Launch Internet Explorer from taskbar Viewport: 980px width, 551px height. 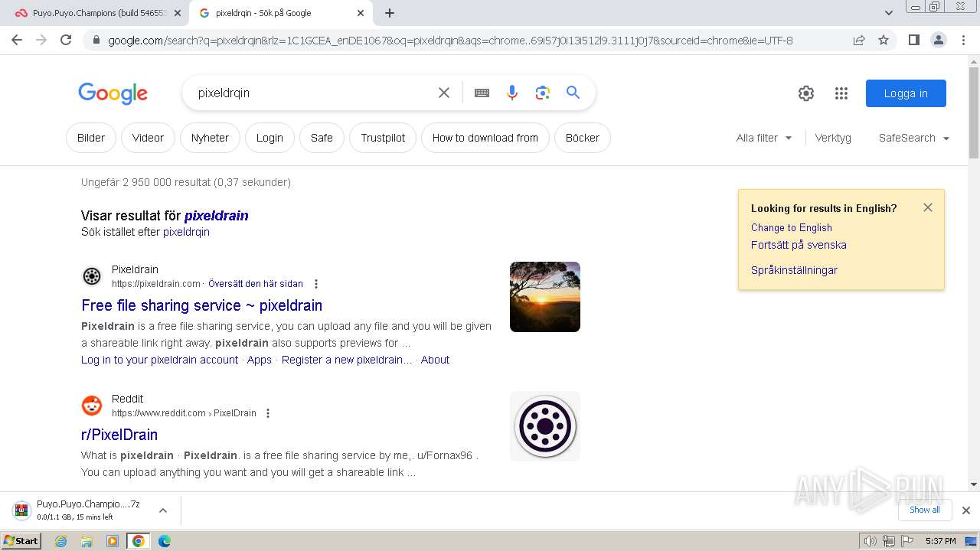point(61,541)
